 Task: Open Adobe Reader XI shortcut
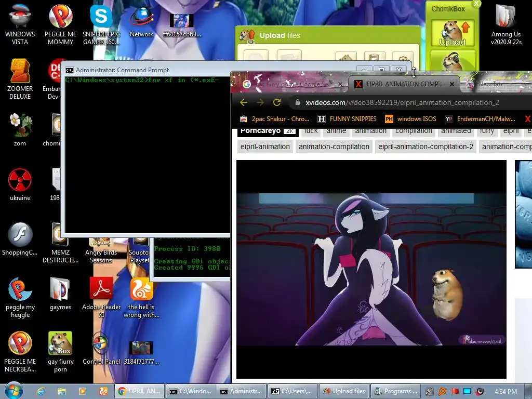click(x=101, y=297)
